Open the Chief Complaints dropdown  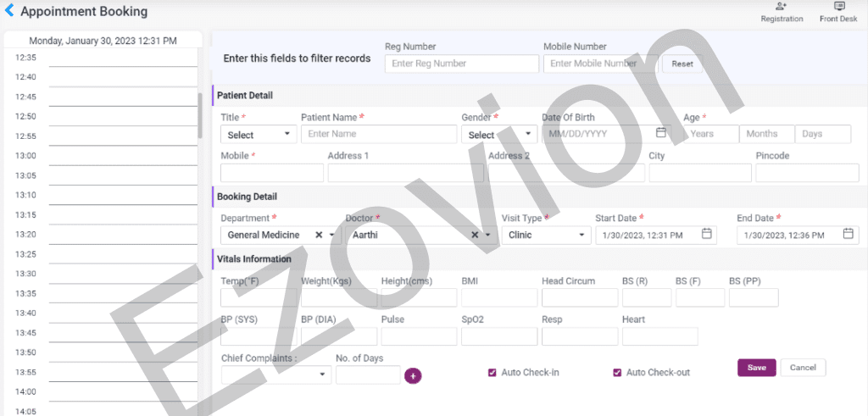tap(275, 375)
